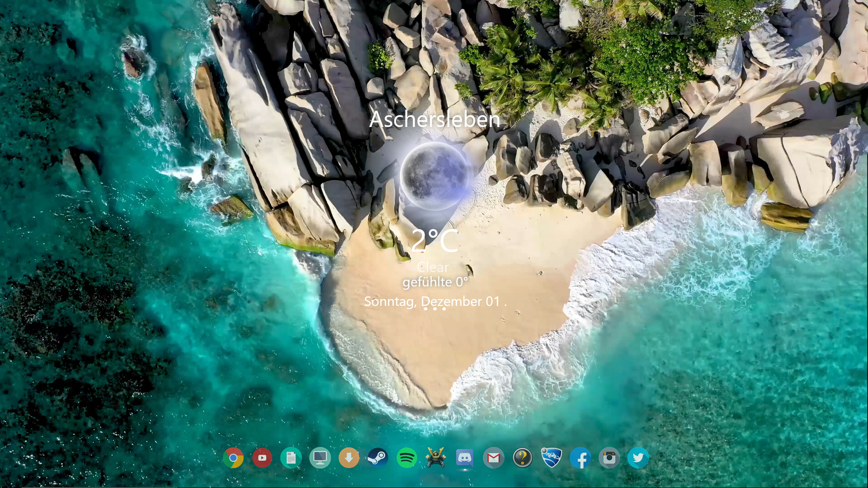Open the Downloads arrow icon

349,458
